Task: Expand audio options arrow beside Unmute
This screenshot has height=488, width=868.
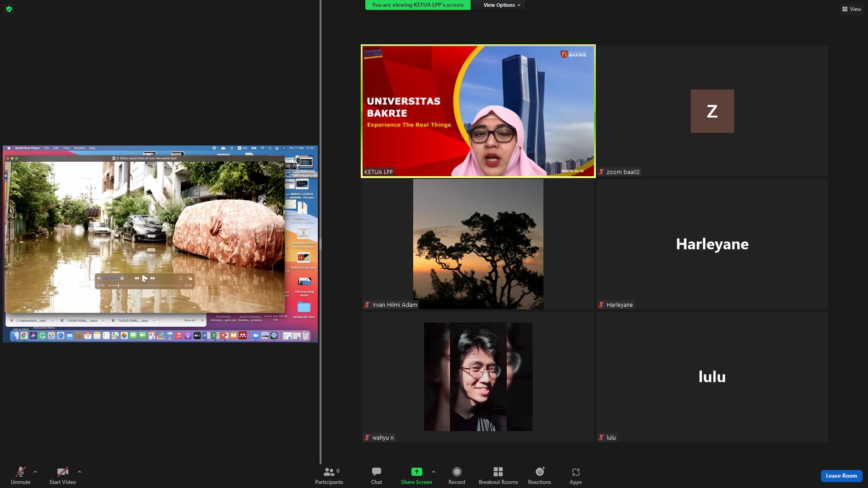Action: pyautogui.click(x=35, y=472)
